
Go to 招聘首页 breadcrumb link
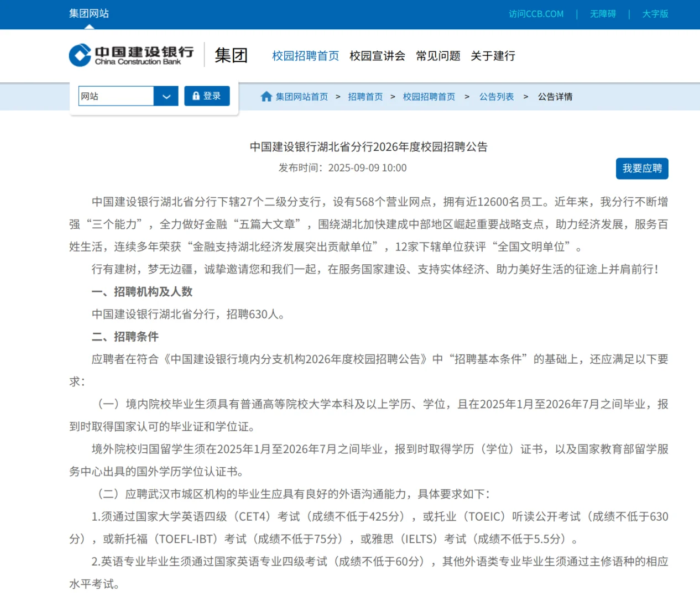pos(365,97)
